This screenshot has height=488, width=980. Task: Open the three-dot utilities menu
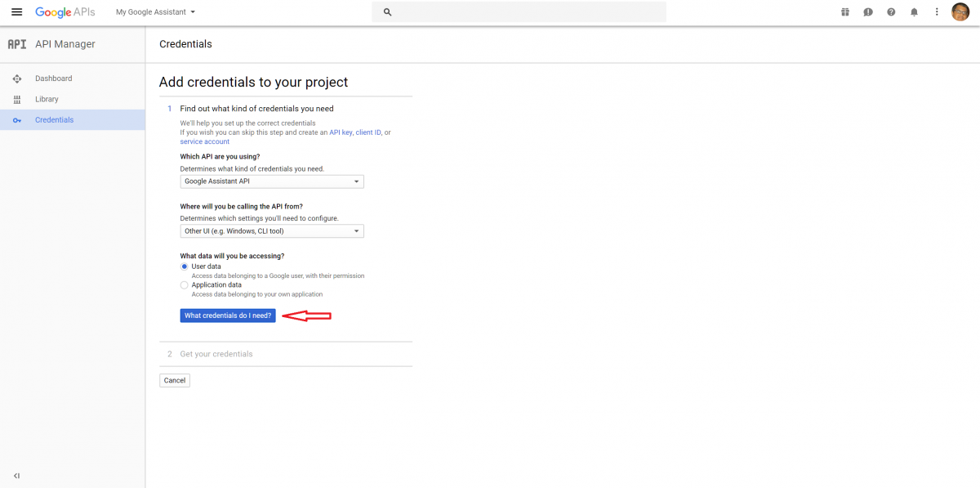coord(937,12)
